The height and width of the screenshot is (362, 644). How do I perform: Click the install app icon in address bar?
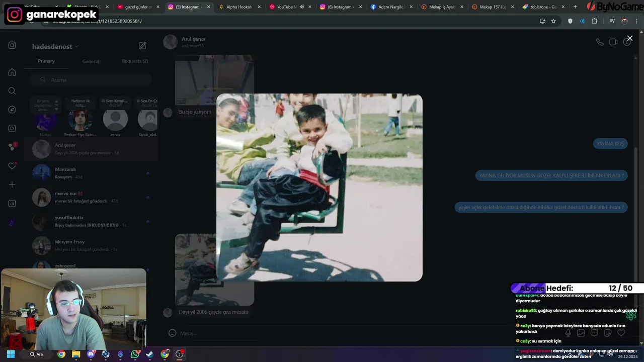542,21
